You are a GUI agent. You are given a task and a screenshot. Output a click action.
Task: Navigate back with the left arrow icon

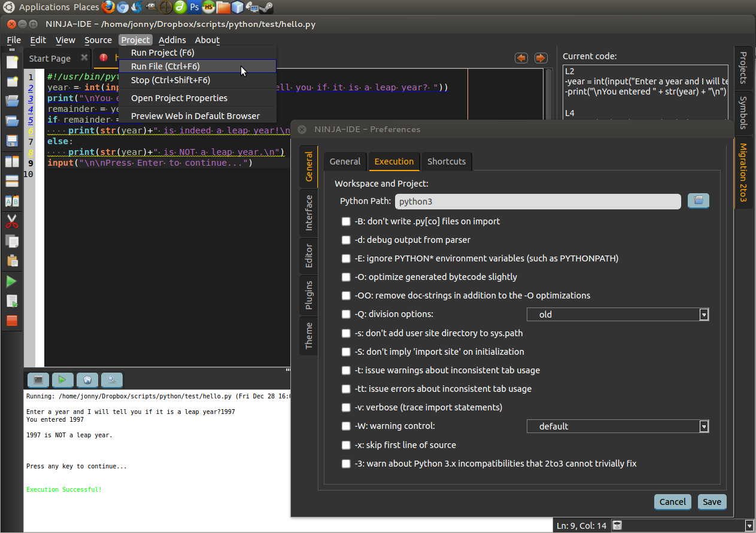pyautogui.click(x=521, y=58)
